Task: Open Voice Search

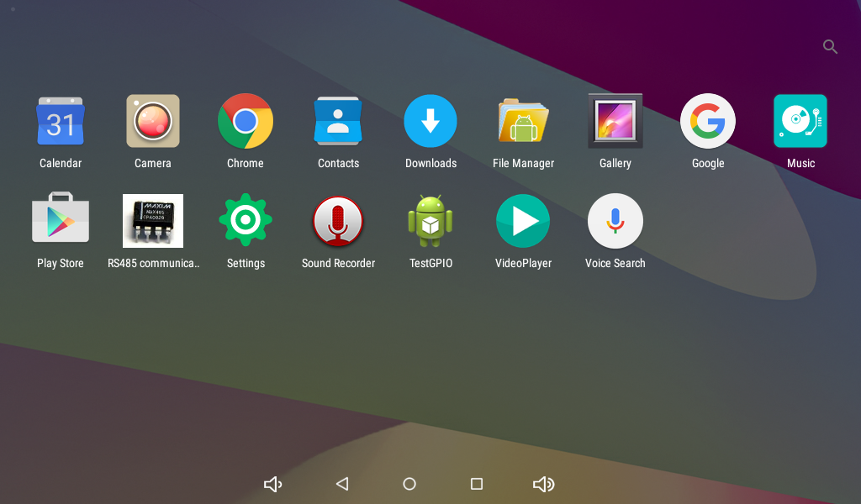Action: click(x=615, y=220)
